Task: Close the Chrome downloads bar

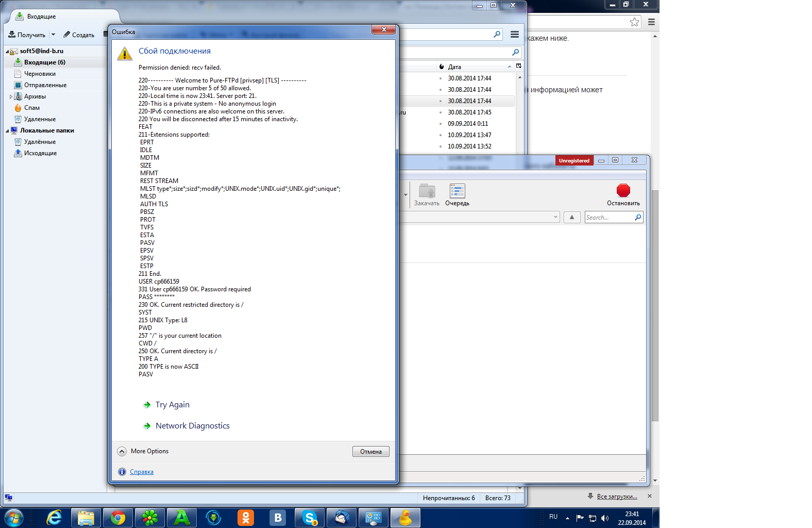Action: (650, 496)
